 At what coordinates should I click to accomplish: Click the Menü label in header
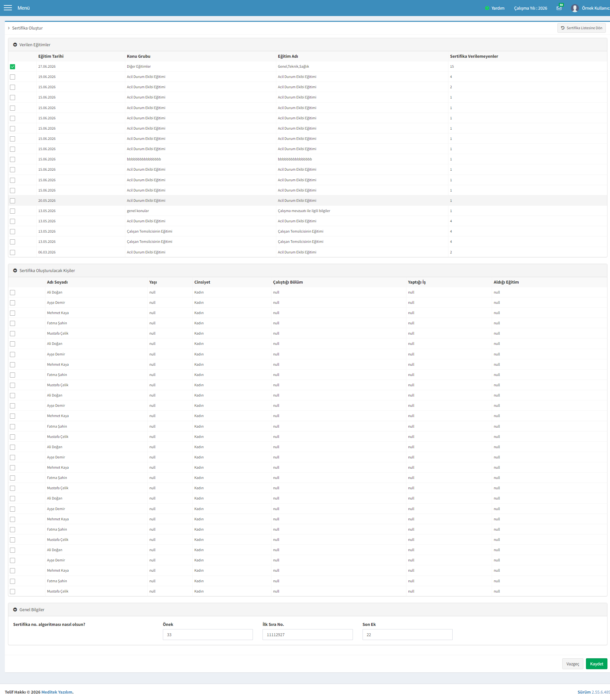click(23, 8)
